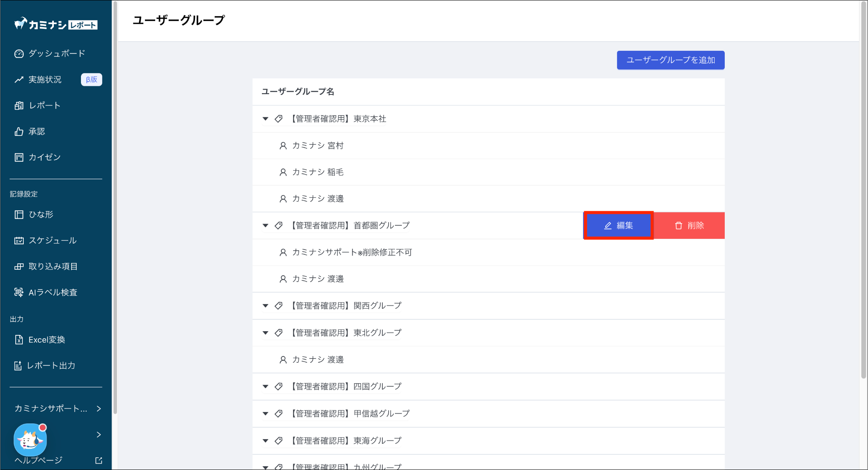
Task: Click the 編集 button for 首都圏グループ
Action: point(618,226)
